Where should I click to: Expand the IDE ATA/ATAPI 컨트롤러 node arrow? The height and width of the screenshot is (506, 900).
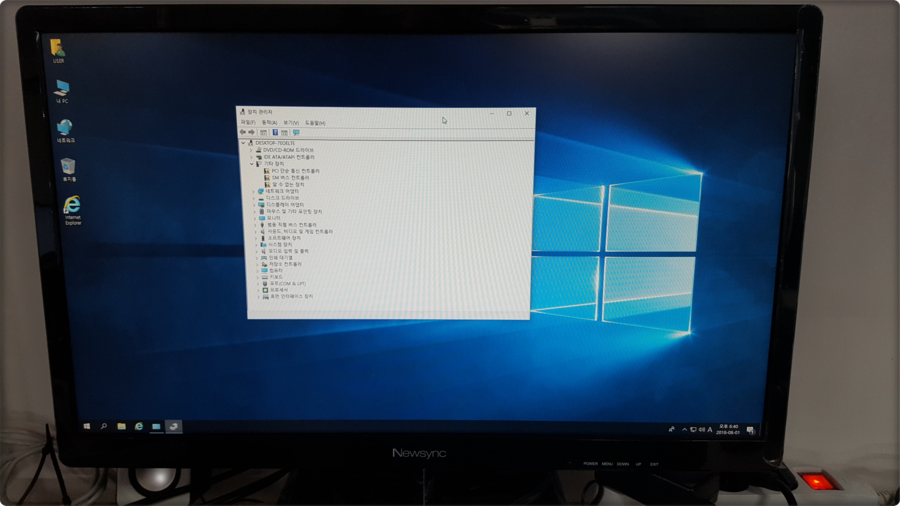[x=251, y=157]
